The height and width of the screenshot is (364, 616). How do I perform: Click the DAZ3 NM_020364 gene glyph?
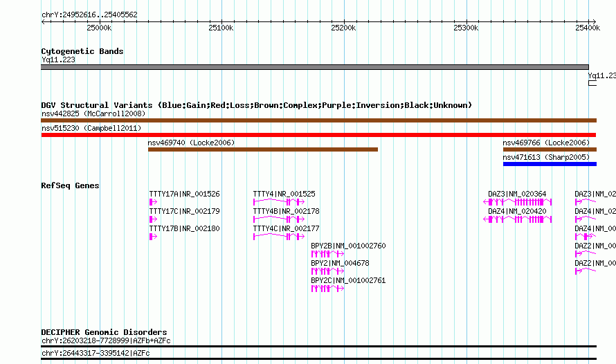point(518,202)
